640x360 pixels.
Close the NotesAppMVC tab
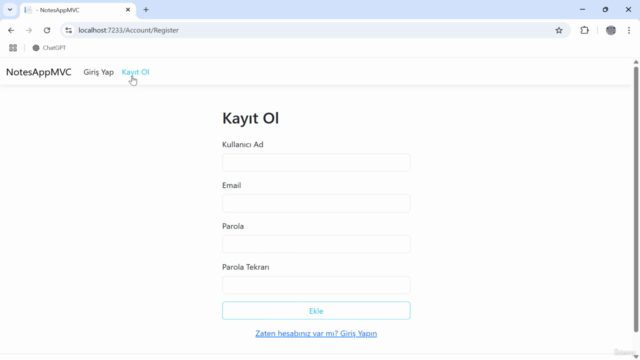[128, 10]
